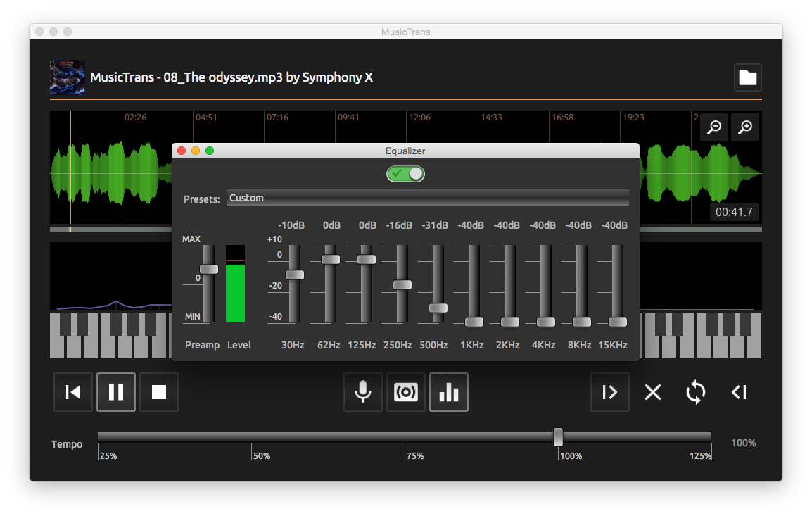Click the -16dB value label
Image resolution: width=812 pixels, height=516 pixels.
point(399,225)
